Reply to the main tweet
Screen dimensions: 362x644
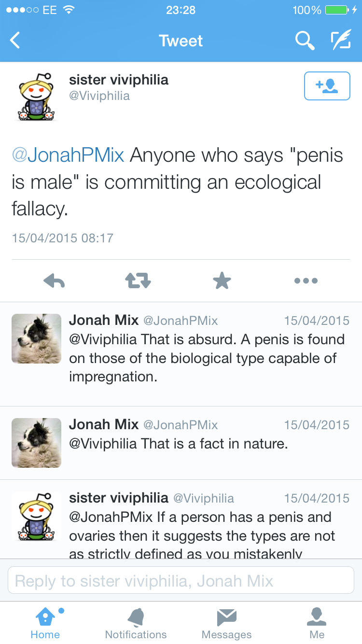pos(54,280)
